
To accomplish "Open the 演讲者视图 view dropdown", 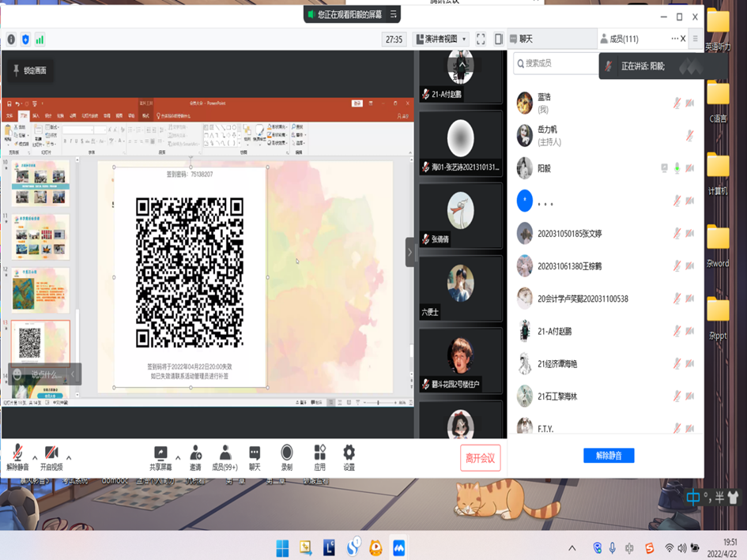I will pyautogui.click(x=440, y=39).
